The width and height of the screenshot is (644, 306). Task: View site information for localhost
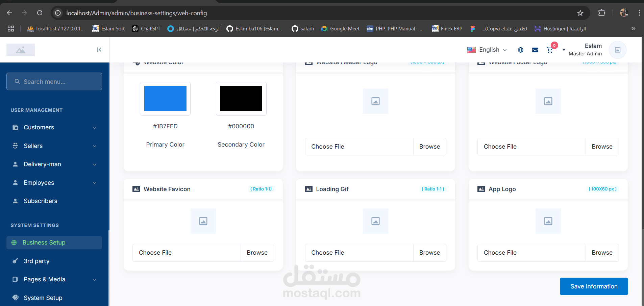(x=58, y=13)
